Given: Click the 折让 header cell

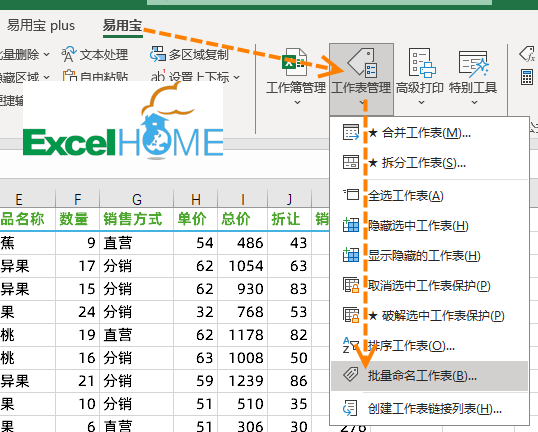Looking at the screenshot, I should click(289, 219).
